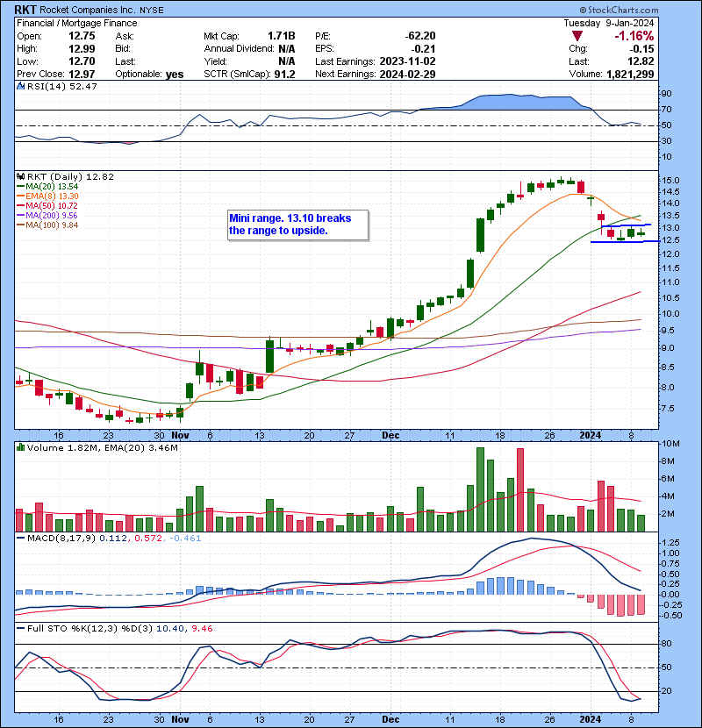
Task: Click the RSI(14) 52.47 label
Action: tap(62, 86)
